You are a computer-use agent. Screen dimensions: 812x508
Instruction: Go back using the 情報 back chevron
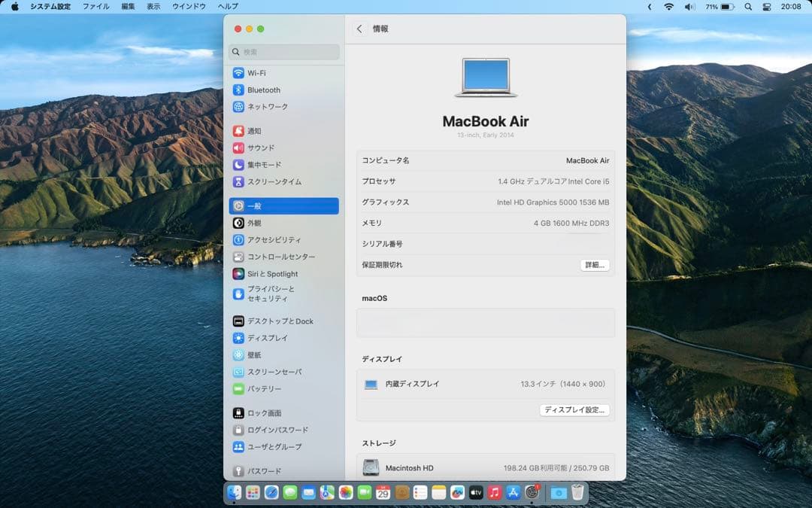click(359, 29)
